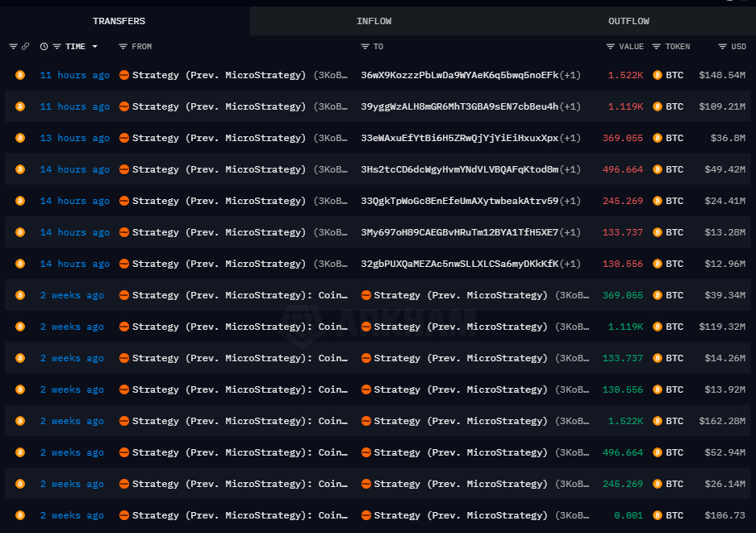Open the USD column filter

point(722,46)
